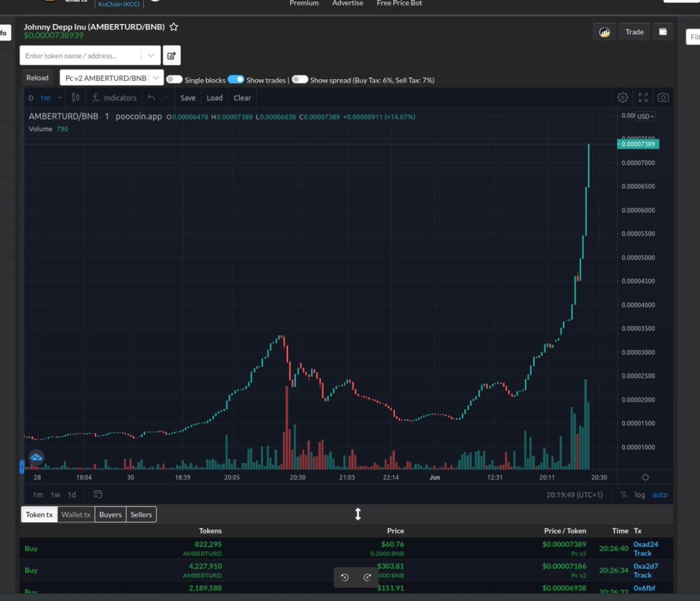Select the 1m range at chart bottom
The height and width of the screenshot is (601, 700).
[x=38, y=495]
